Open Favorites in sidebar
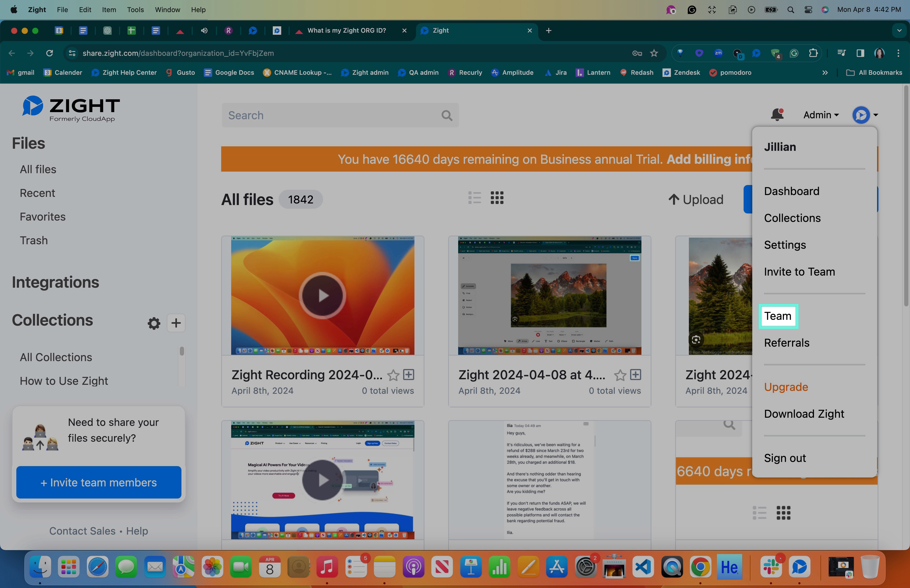This screenshot has width=910, height=588. pyautogui.click(x=43, y=217)
